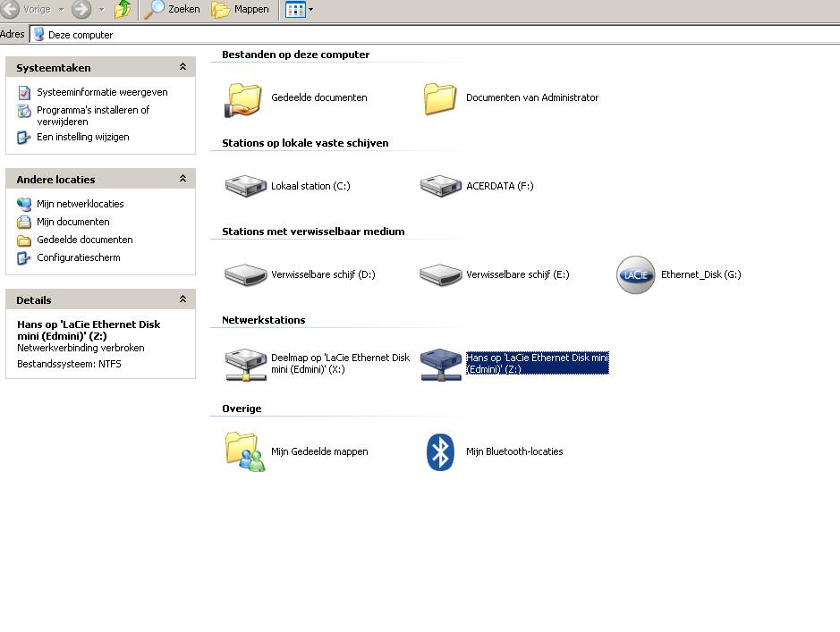The width and height of the screenshot is (840, 632).
Task: Click the Netwerkverbinding verbroken status text
Action: point(81,348)
